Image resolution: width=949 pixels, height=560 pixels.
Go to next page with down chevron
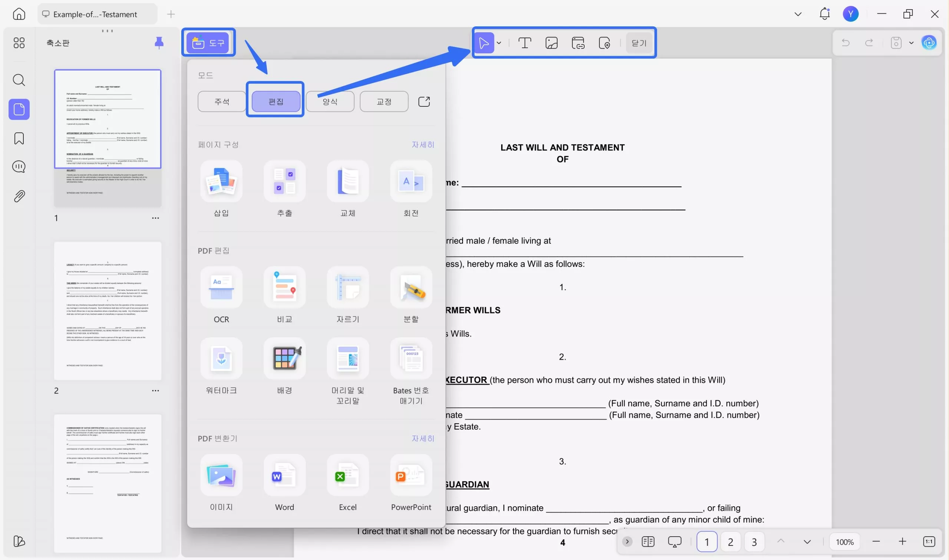pos(807,541)
